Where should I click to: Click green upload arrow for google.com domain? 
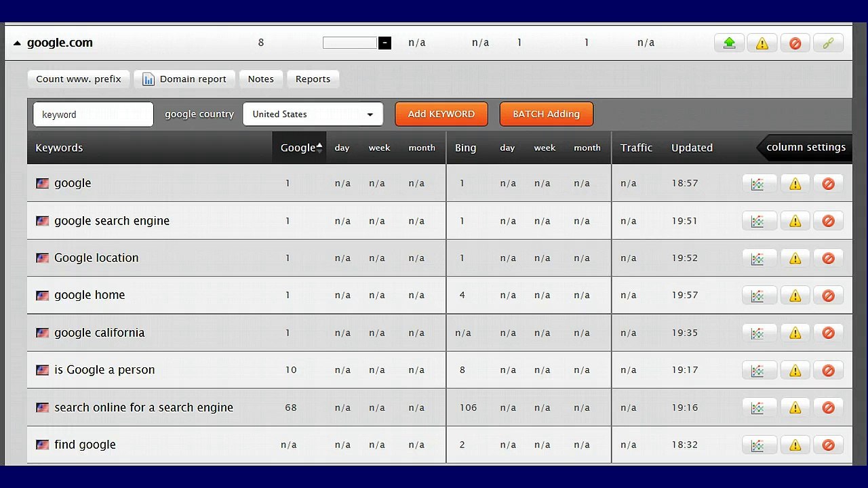[x=729, y=43]
